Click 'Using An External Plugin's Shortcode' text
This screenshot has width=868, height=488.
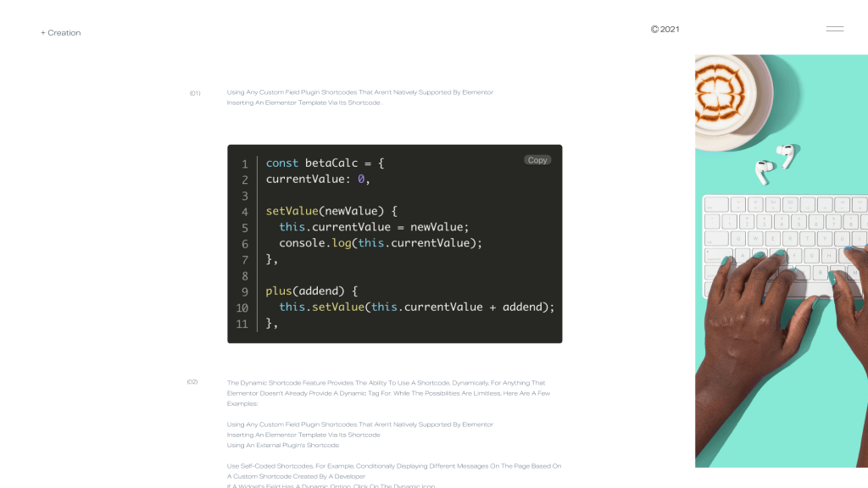283,445
